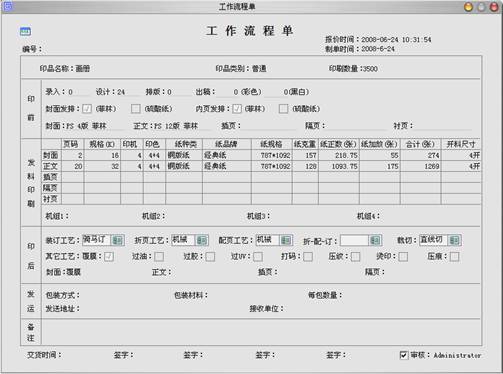Click the 发送地址 label

[x=63, y=309]
